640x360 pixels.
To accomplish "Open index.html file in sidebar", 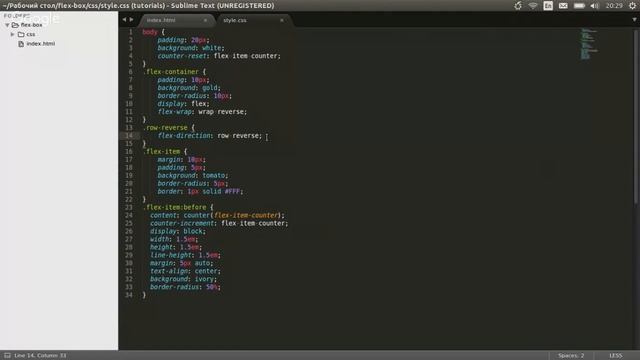I will (x=40, y=44).
